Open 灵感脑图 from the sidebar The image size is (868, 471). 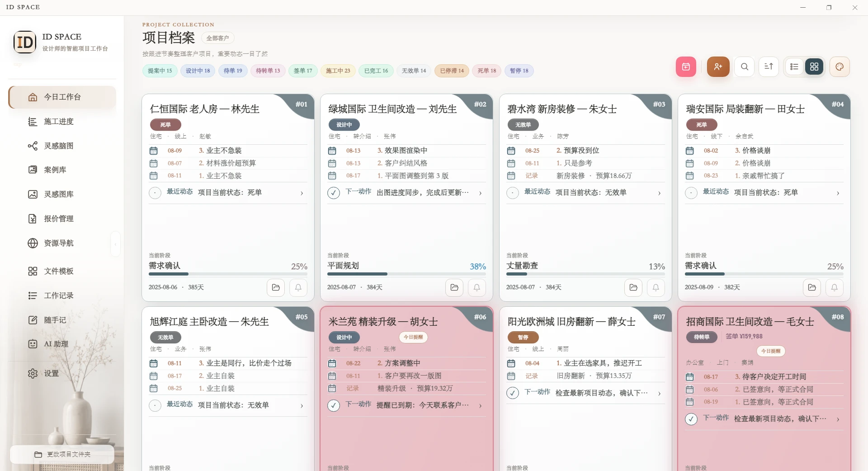coord(62,146)
